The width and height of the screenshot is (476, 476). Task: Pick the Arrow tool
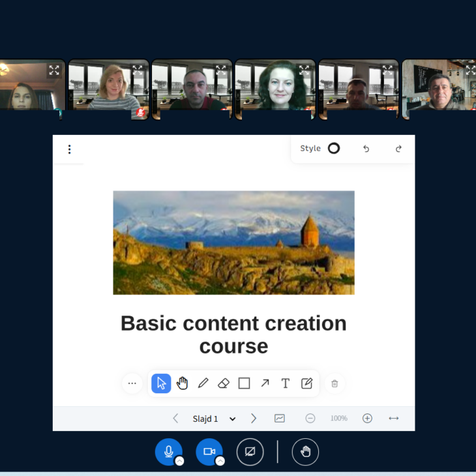(x=265, y=383)
